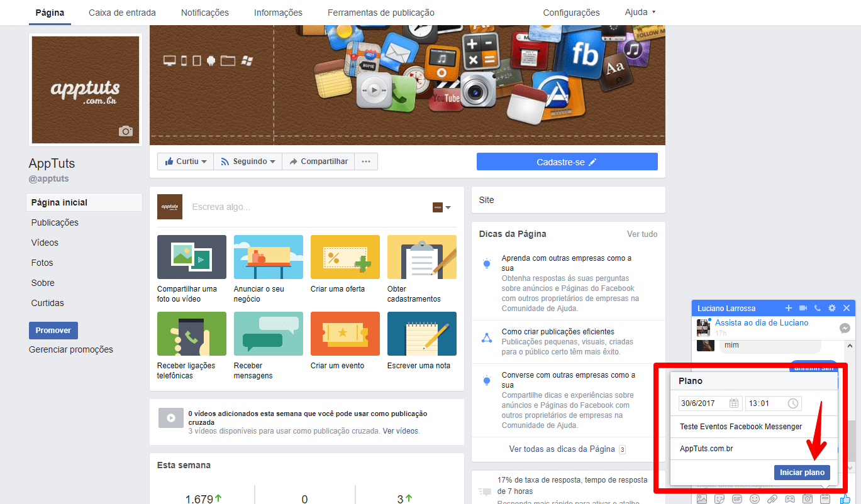Open the Seguindo dropdown button
Screen dimensions: 861x504
(248, 162)
